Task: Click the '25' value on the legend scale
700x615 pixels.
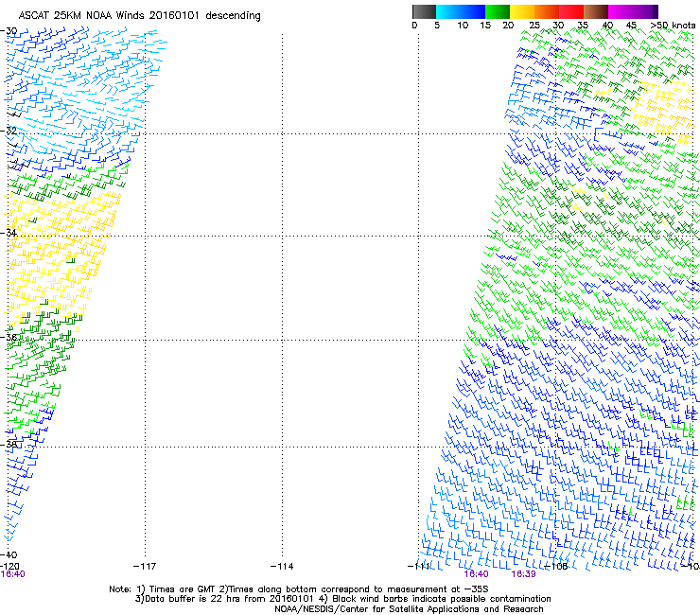Action: 534,26
